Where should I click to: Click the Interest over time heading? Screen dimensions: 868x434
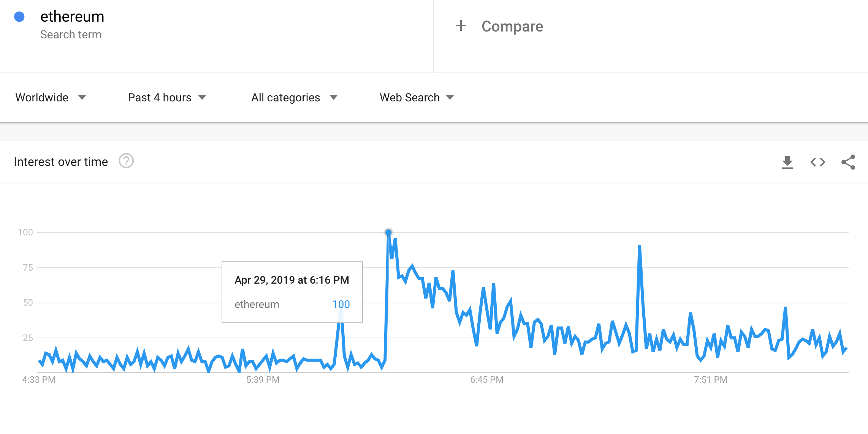click(61, 162)
